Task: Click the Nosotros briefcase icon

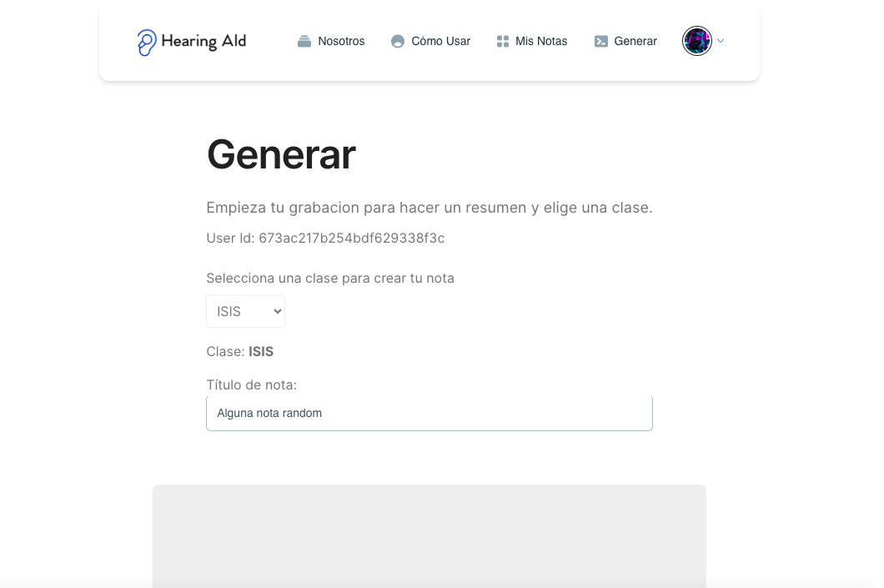Action: [x=304, y=41]
